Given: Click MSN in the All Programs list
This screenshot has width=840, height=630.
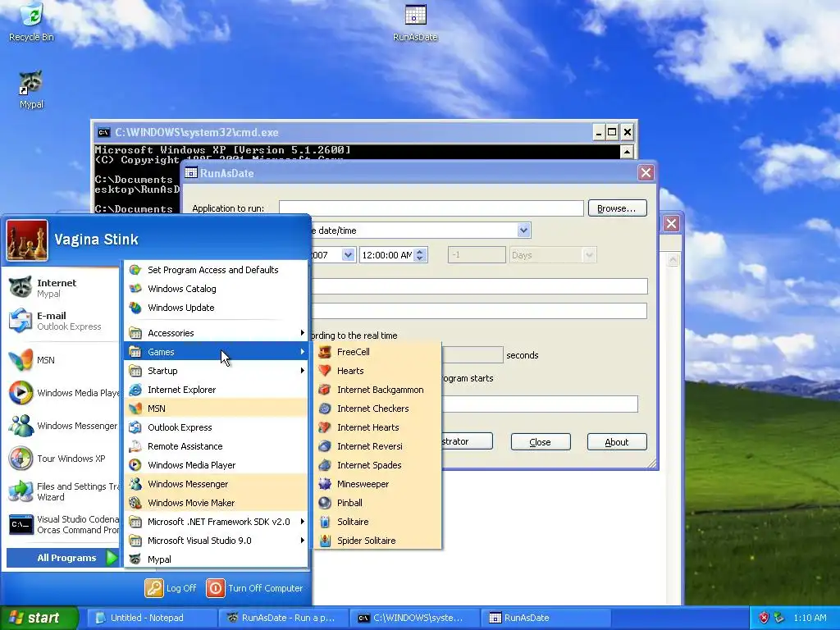Looking at the screenshot, I should click(x=217, y=409).
